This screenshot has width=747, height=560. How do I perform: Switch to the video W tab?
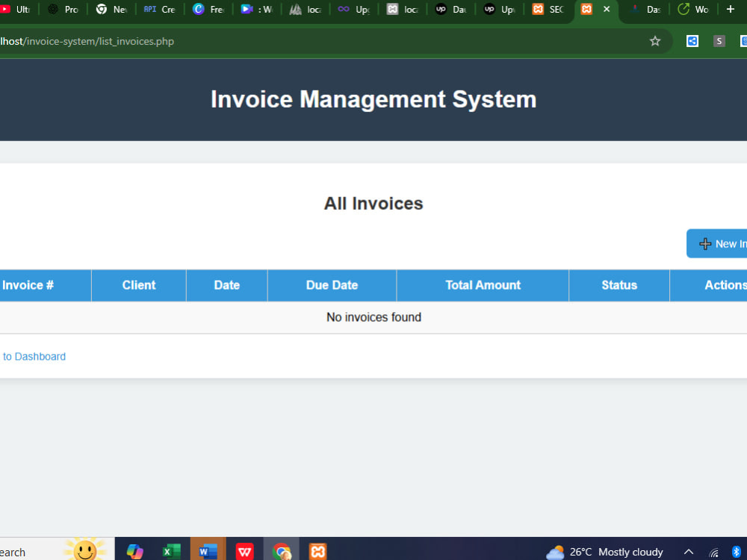tap(256, 10)
